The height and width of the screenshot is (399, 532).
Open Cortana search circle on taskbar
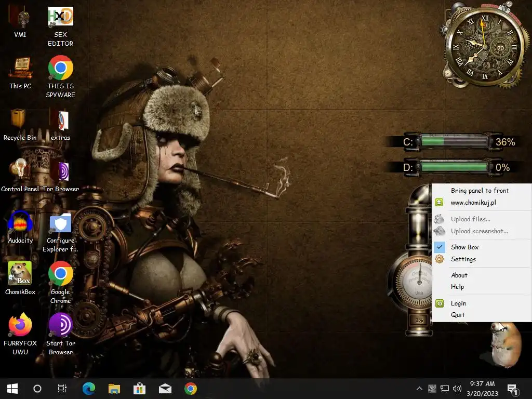pos(37,389)
